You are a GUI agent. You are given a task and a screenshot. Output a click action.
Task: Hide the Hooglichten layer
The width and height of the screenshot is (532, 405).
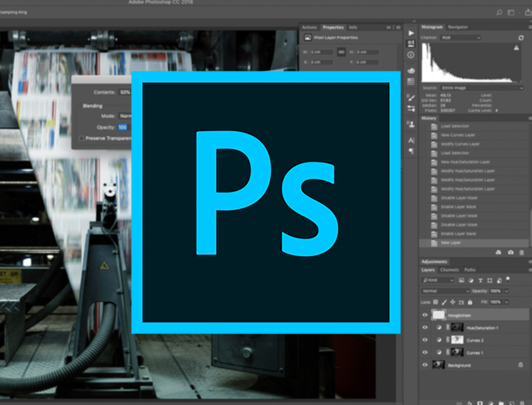tap(425, 315)
